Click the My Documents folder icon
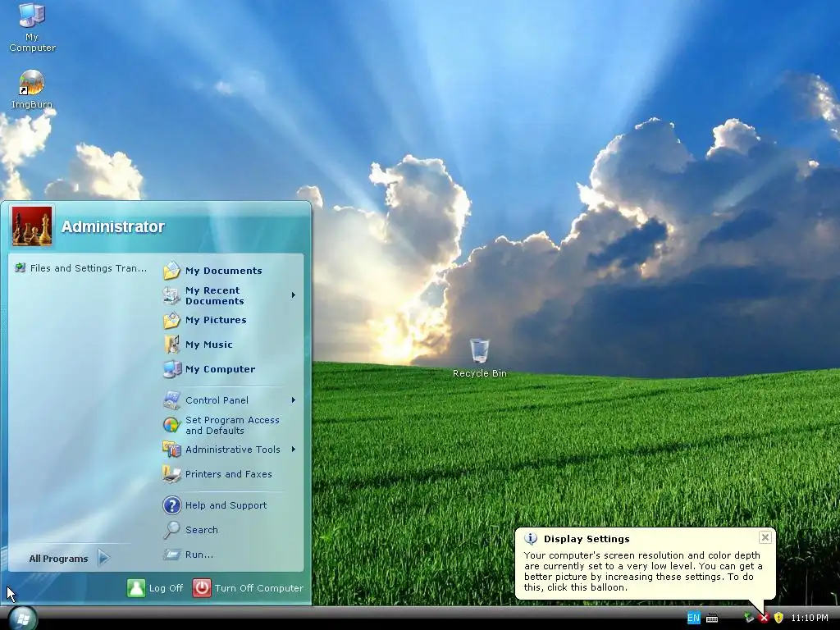The image size is (840, 630). (x=172, y=271)
